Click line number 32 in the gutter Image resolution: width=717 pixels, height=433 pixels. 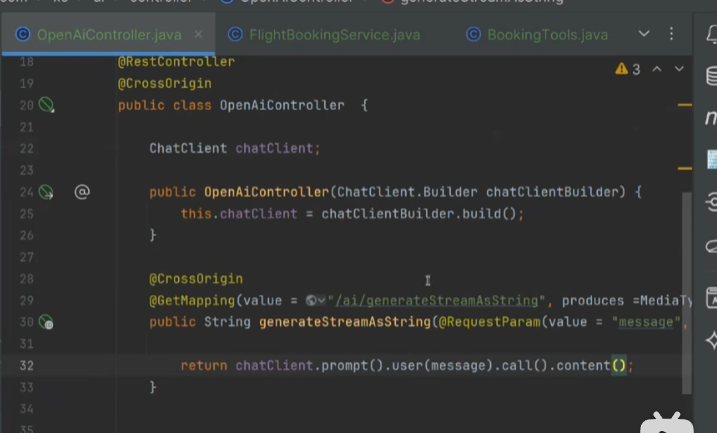tap(27, 366)
